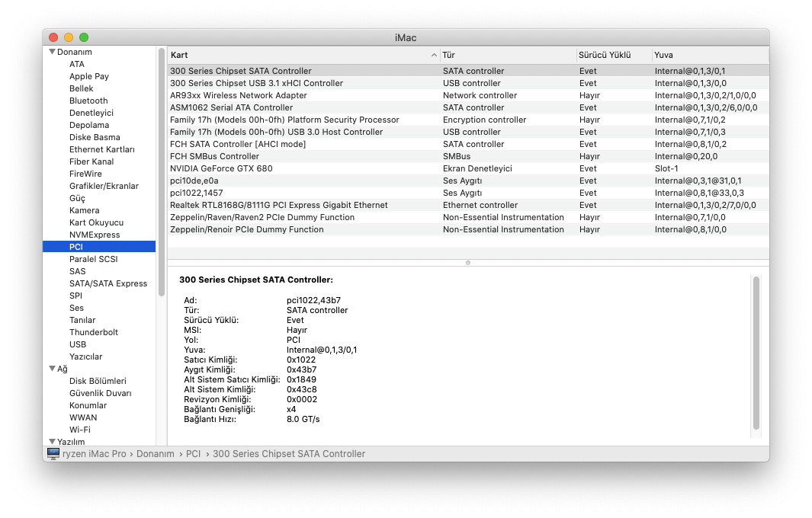The width and height of the screenshot is (812, 518).
Task: Select Wi-Fi under the Ağ section
Action: 80,430
